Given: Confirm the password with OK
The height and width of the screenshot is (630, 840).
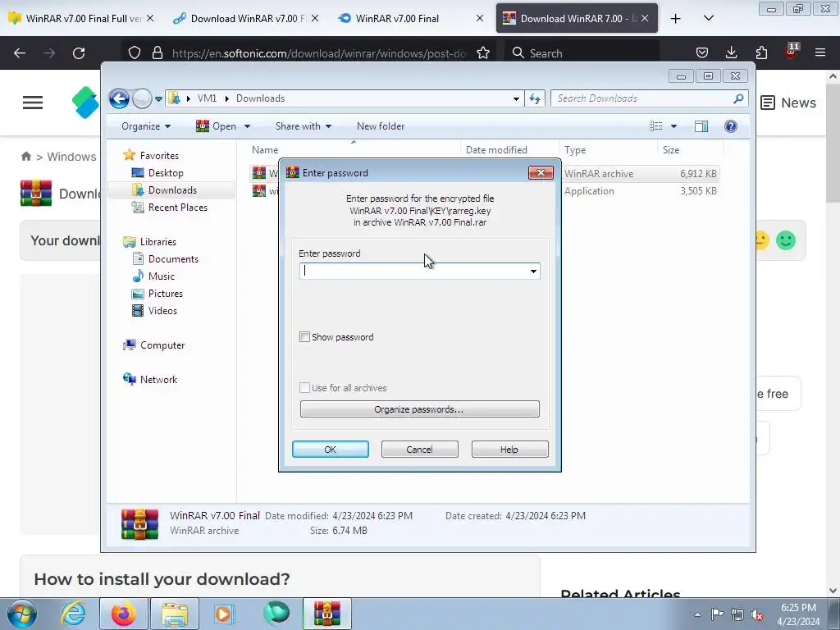Looking at the screenshot, I should tap(330, 450).
